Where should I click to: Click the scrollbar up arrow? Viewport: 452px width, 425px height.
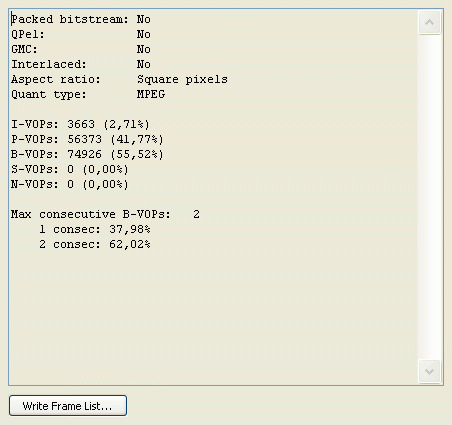[x=429, y=22]
